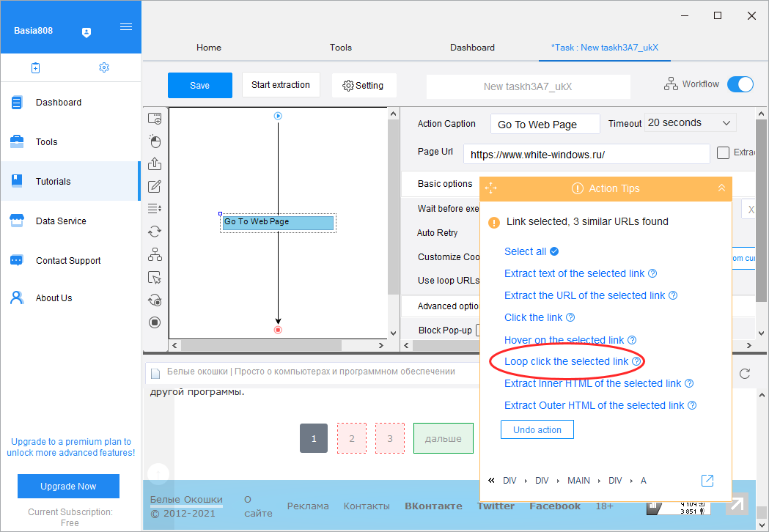Open the pop-out icon in Action Tips

[707, 481]
